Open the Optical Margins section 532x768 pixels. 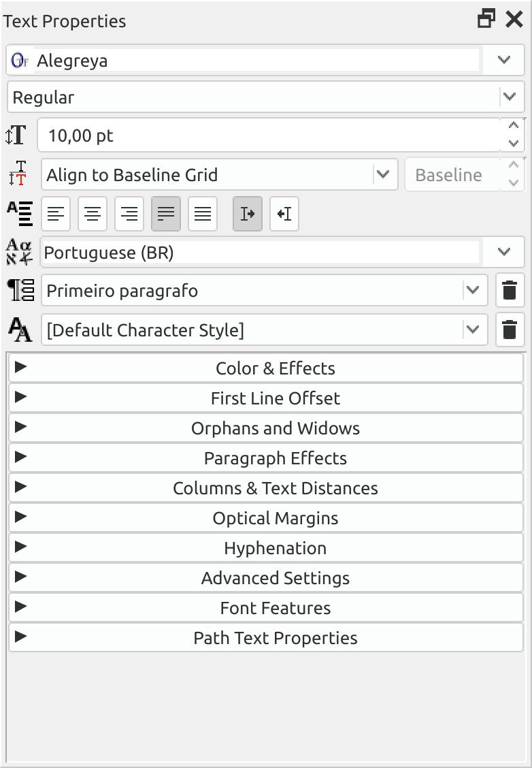coord(266,517)
